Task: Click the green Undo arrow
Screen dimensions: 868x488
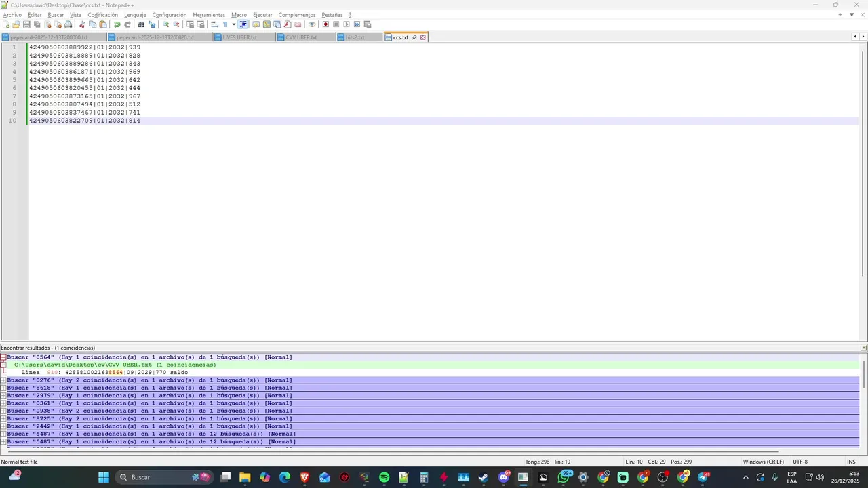Action: coord(117,24)
